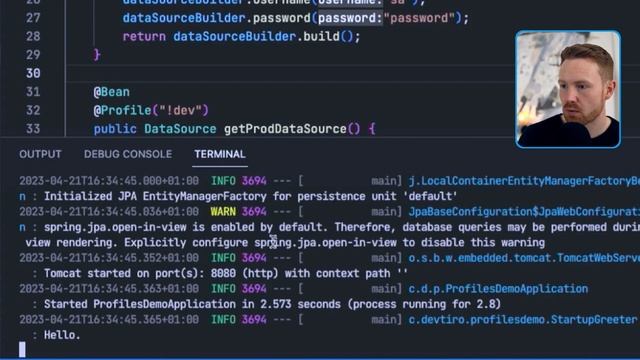Click line number 29 in the gutter

(x=33, y=55)
